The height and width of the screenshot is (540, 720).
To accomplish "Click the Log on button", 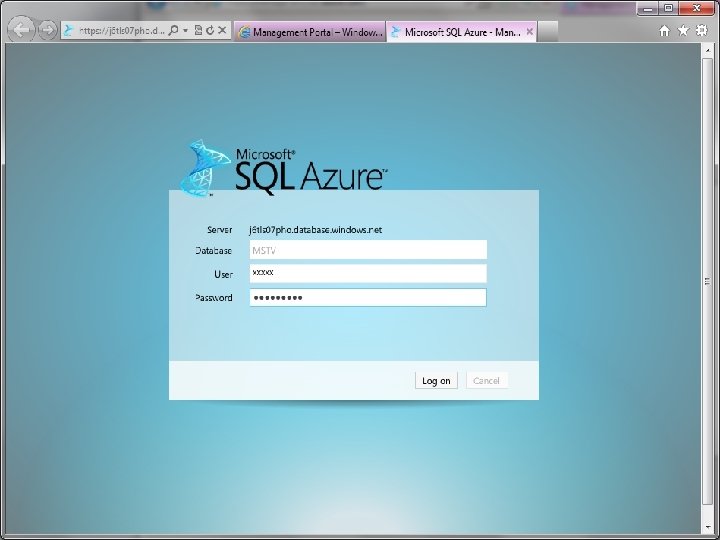I will tap(436, 381).
